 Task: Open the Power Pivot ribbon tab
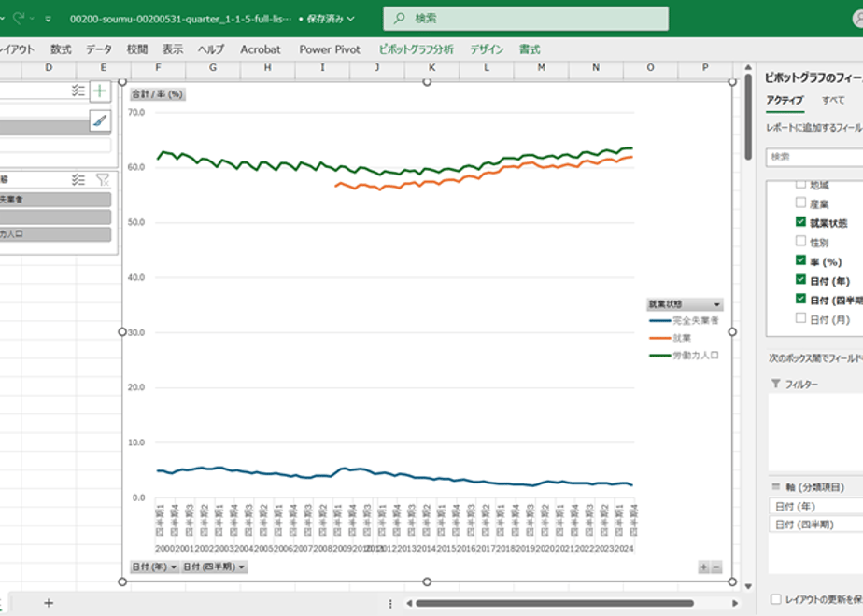pos(330,49)
